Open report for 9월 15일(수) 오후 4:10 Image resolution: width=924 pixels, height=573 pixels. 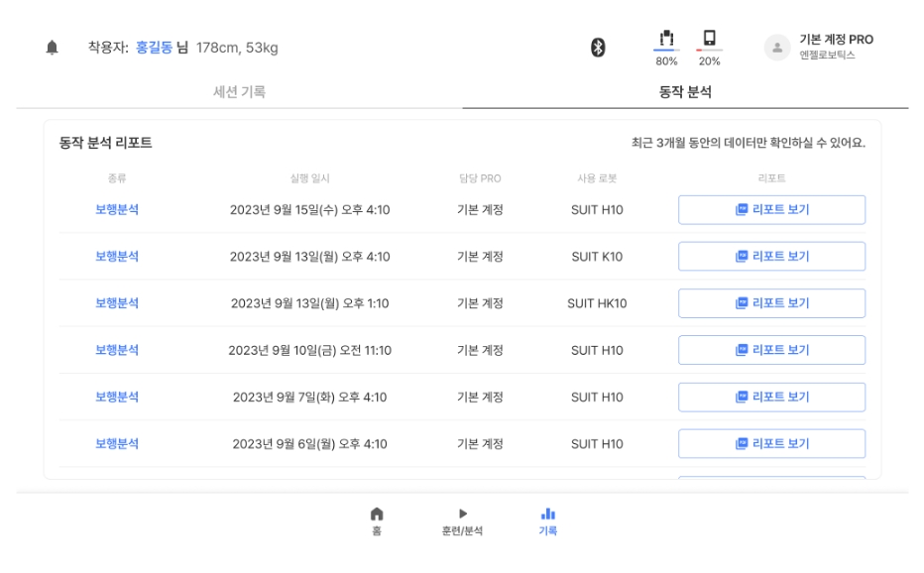click(771, 210)
